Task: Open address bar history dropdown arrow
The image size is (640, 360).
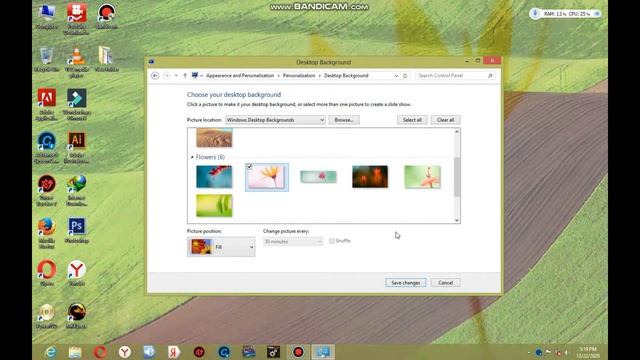Action: click(396, 76)
